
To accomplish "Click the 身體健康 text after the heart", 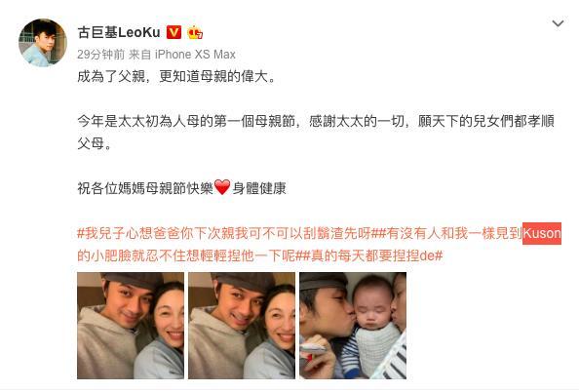I will pyautogui.click(x=259, y=188).
